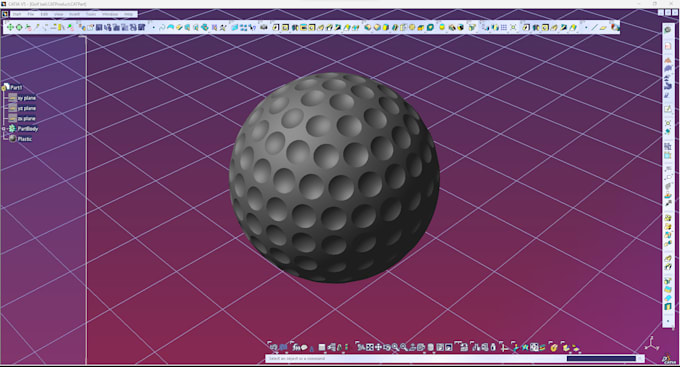Open the File menu
Image resolution: width=680 pixels, height=367 pixels.
point(31,14)
